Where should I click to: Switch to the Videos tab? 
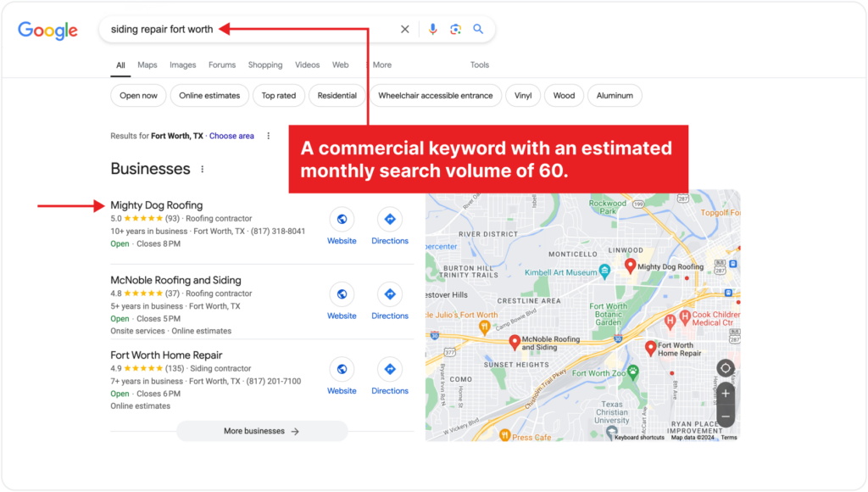[x=307, y=64]
